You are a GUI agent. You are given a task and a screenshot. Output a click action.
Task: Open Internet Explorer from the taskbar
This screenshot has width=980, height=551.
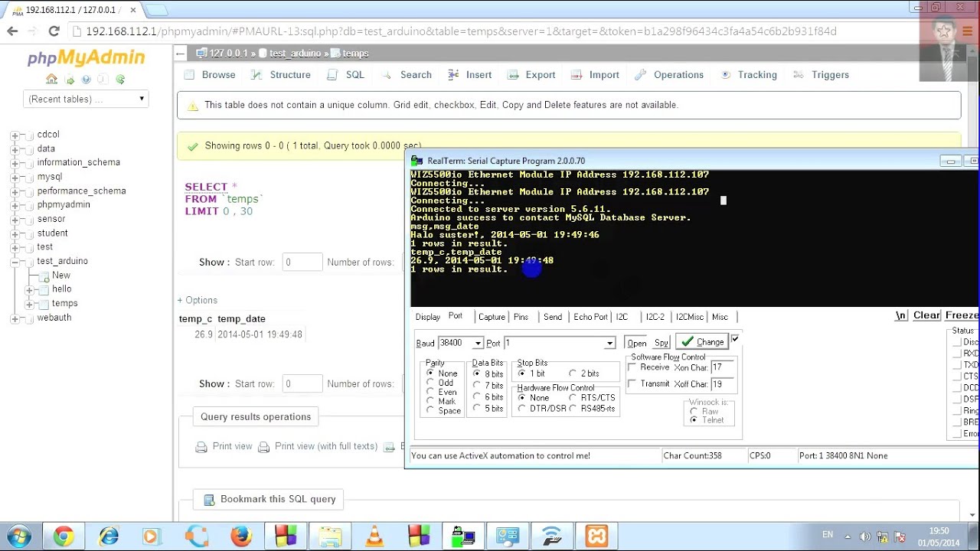pos(108,536)
